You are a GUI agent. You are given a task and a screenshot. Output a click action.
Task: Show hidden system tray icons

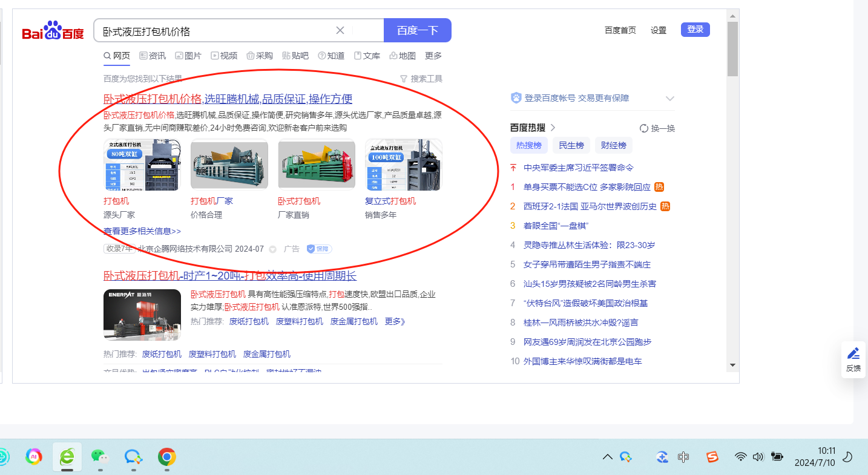607,457
